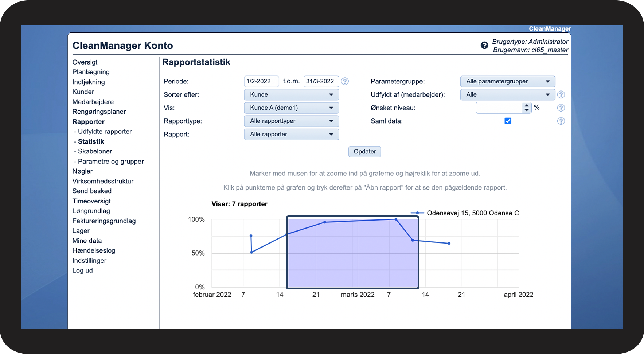Toggle the Saml data checkbox
Viewport: 644px width, 354px height.
(x=508, y=121)
